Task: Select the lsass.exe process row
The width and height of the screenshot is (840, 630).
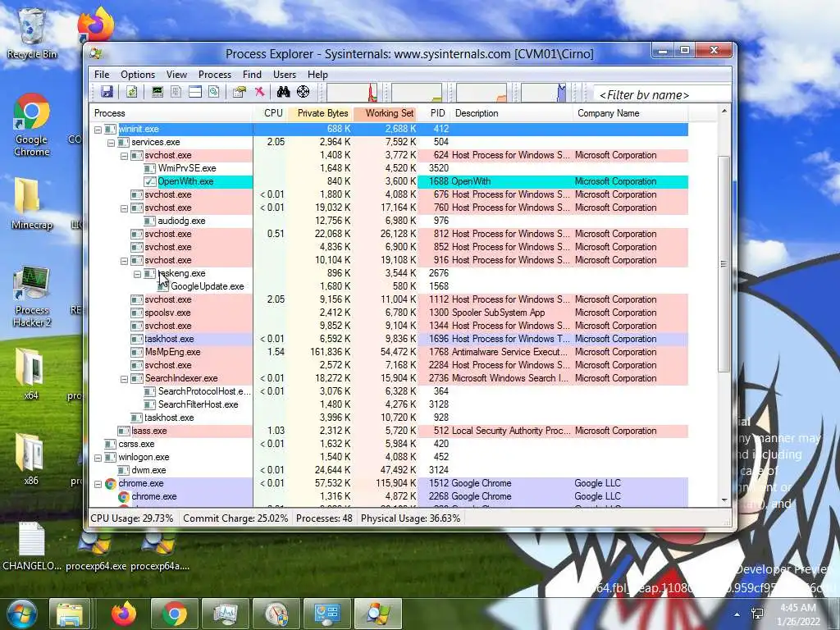Action: point(389,431)
